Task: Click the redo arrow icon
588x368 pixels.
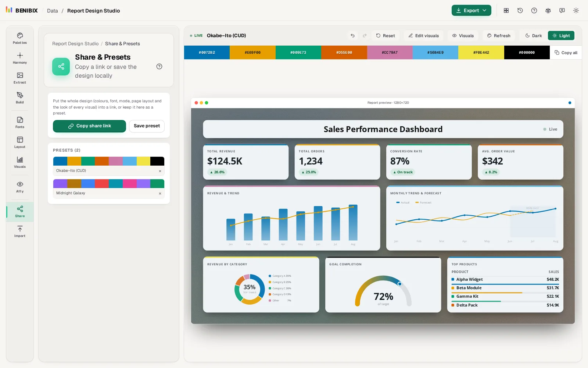Action: click(365, 36)
